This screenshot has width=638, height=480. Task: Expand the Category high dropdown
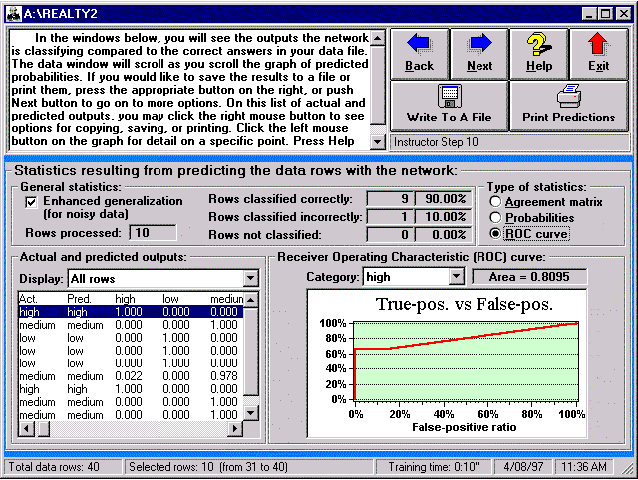coord(457,276)
